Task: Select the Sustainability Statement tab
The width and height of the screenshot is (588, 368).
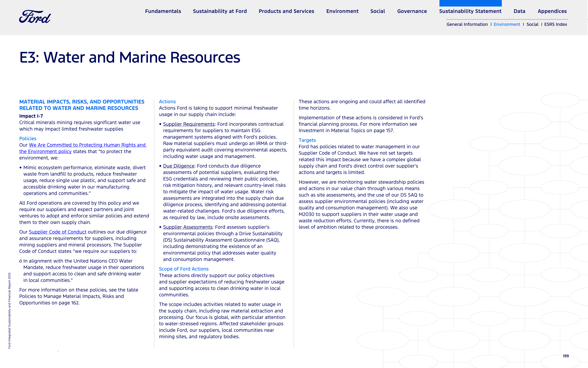Action: [470, 11]
